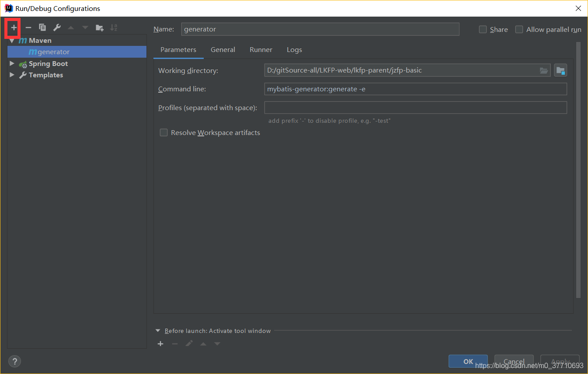
Task: Click the right-side vertical scrollbar
Action: pyautogui.click(x=578, y=170)
